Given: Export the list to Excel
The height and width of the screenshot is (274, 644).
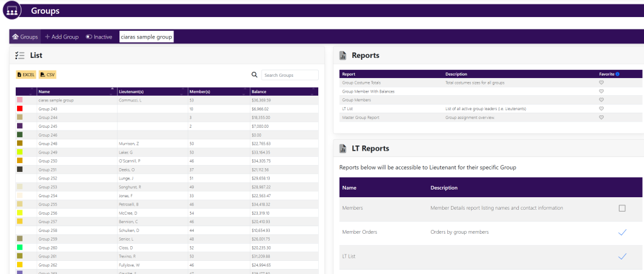Looking at the screenshot, I should tap(26, 75).
